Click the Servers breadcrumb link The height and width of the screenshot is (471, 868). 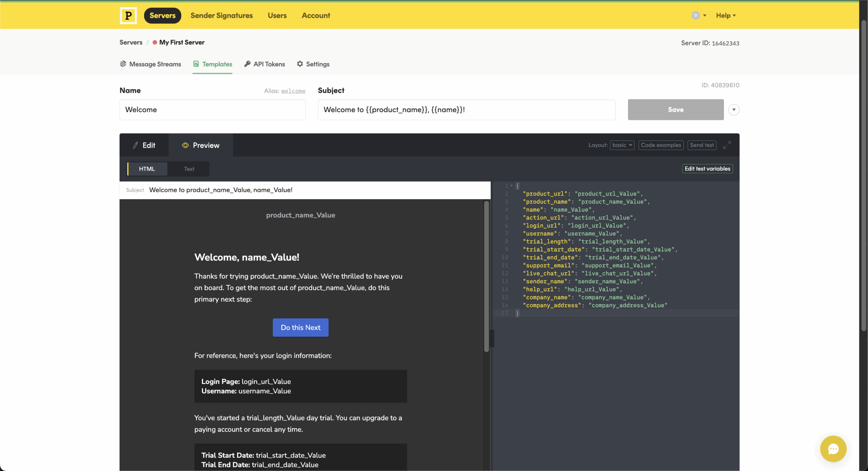pos(131,42)
